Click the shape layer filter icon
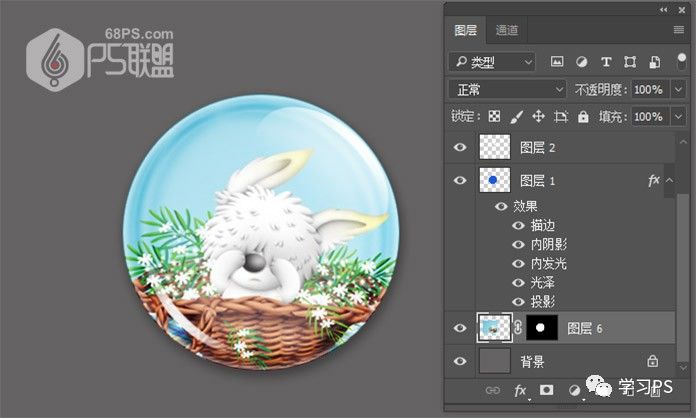This screenshot has height=418, width=696. click(x=629, y=62)
